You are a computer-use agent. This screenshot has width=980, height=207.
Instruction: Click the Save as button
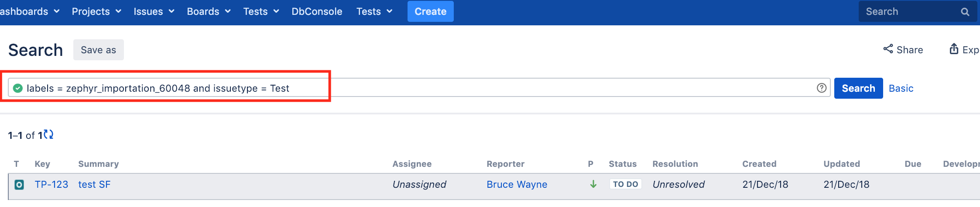pyautogui.click(x=99, y=50)
